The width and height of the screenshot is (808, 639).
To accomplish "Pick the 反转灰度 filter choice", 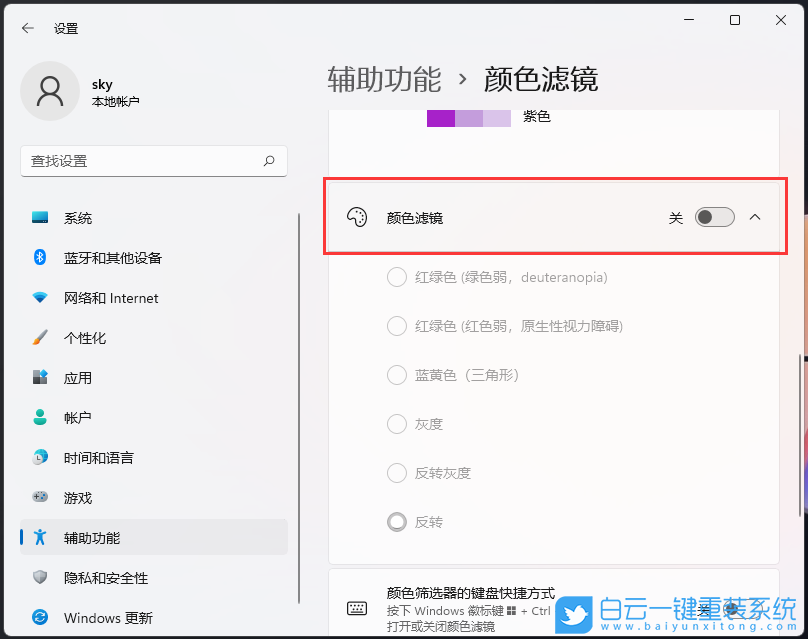I will [x=396, y=473].
